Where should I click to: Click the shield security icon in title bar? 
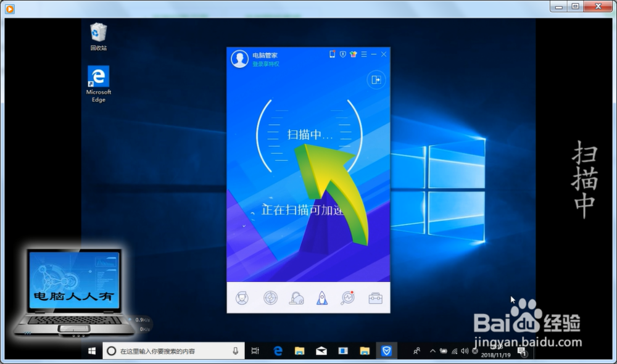[x=342, y=54]
